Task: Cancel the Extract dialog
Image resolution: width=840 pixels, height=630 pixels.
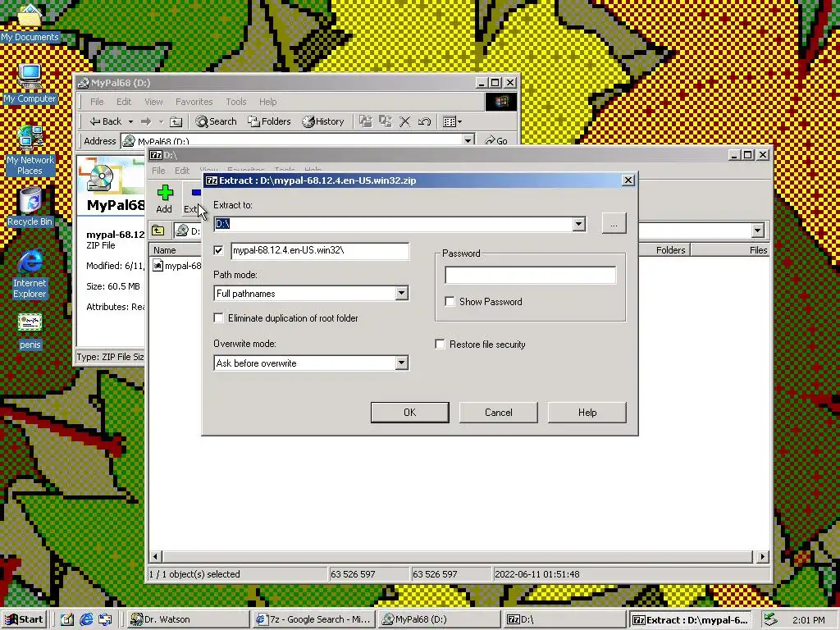Action: coord(498,413)
